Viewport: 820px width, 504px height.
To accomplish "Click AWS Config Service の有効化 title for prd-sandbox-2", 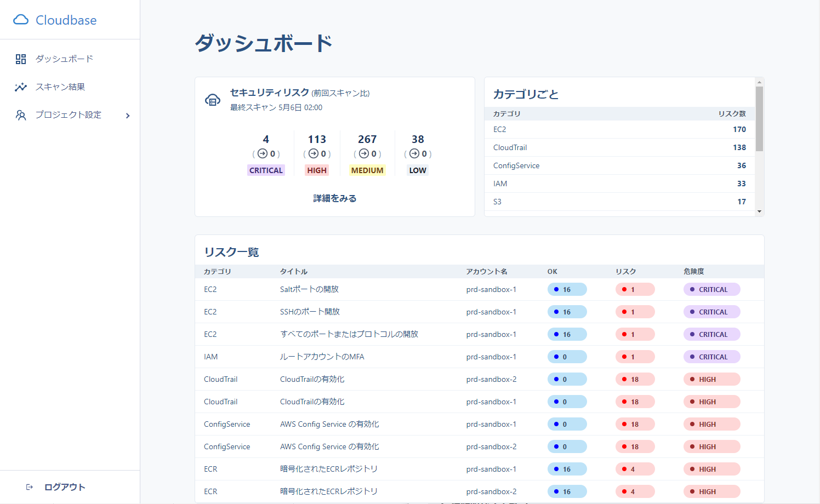I will (329, 446).
